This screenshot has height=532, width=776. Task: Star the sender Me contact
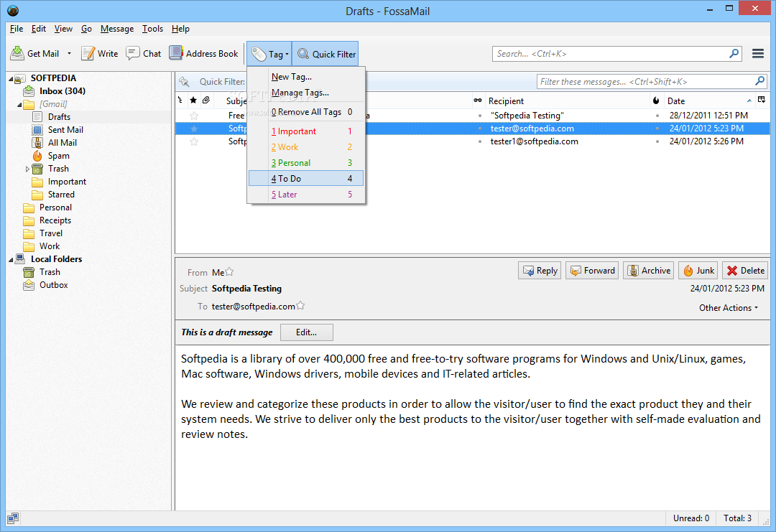tap(230, 271)
